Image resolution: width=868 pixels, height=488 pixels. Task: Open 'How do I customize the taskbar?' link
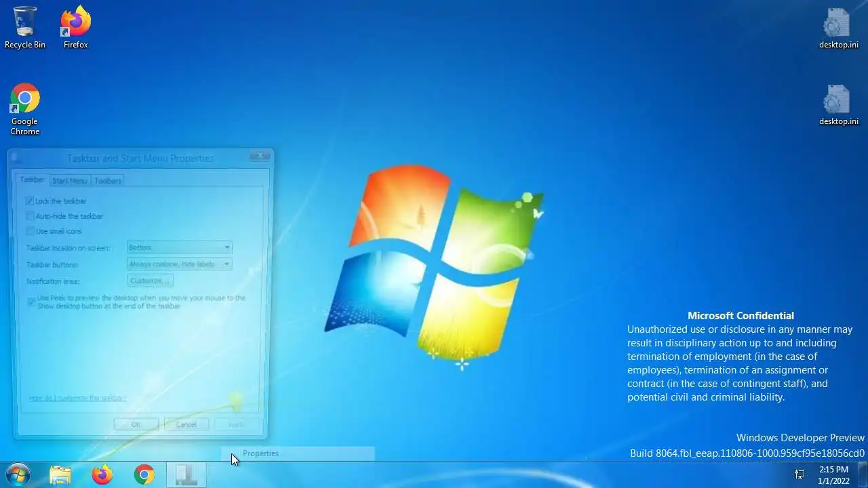point(77,398)
